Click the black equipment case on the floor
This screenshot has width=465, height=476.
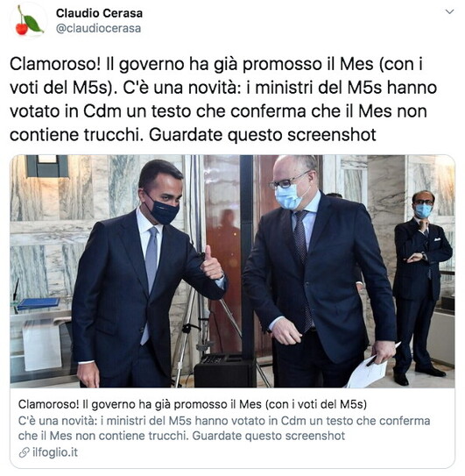pos(224,370)
